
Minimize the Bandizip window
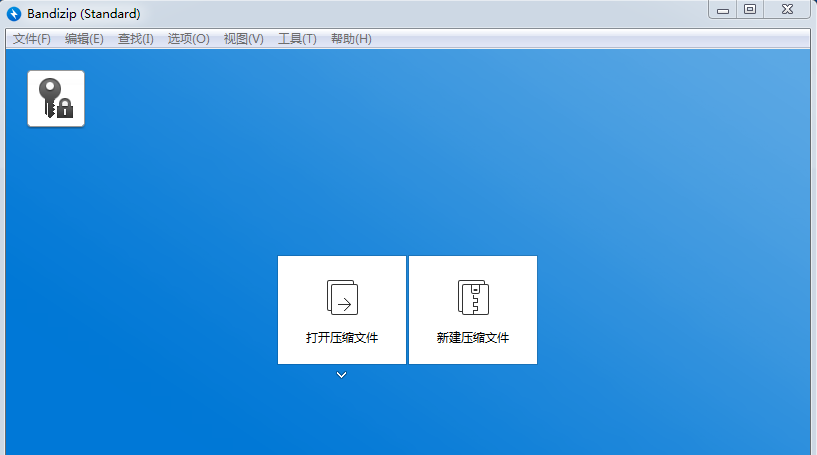pos(723,9)
